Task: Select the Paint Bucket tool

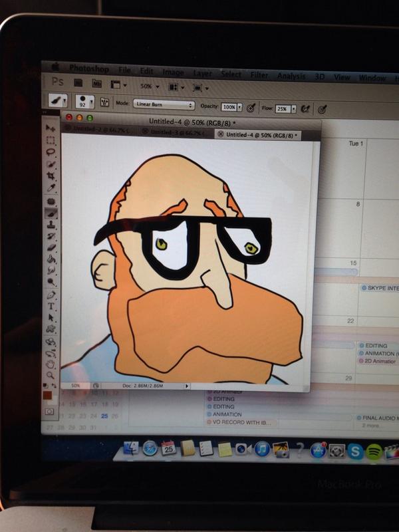Action: 51,259
